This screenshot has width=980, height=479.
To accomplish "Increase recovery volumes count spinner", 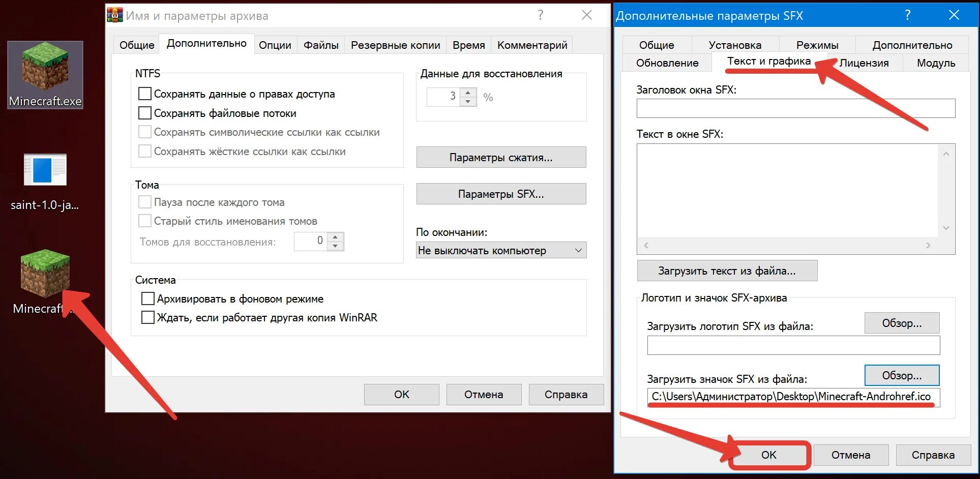I will (x=335, y=237).
